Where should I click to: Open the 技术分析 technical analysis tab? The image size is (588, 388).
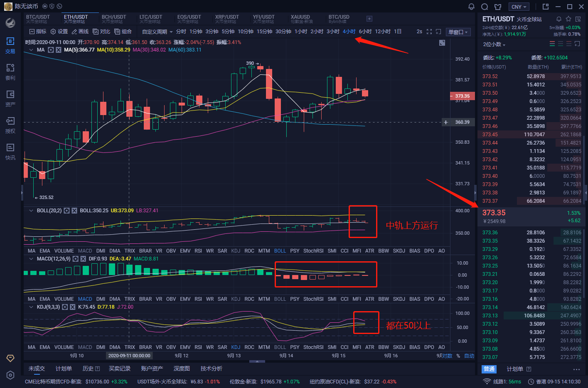[x=211, y=368]
